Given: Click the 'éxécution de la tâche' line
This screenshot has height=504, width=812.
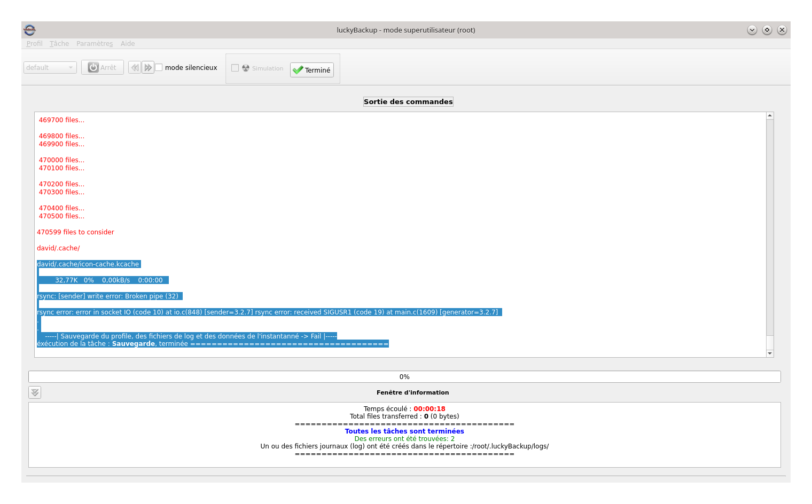Looking at the screenshot, I should [x=213, y=344].
